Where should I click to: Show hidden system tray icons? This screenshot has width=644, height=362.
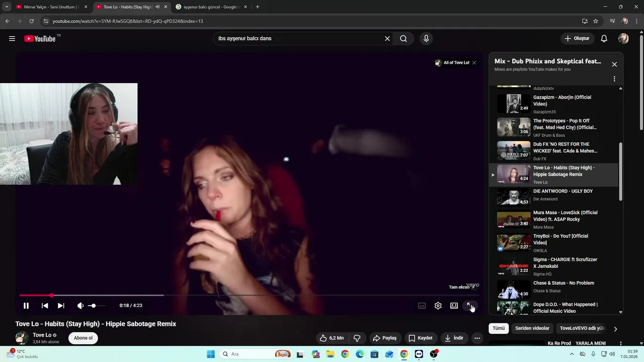[x=572, y=354]
